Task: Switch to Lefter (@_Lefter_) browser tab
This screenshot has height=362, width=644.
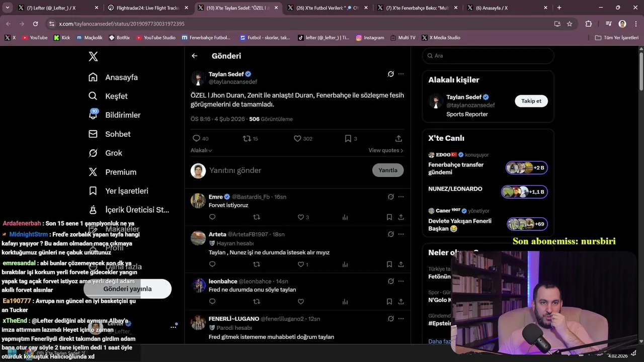Action: 54,8
